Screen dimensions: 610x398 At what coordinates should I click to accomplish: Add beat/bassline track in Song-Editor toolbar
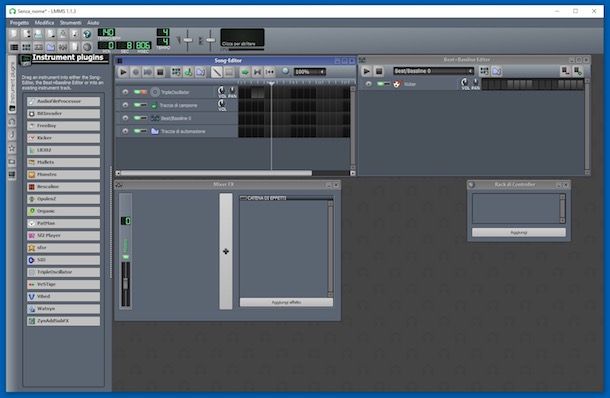click(176, 72)
